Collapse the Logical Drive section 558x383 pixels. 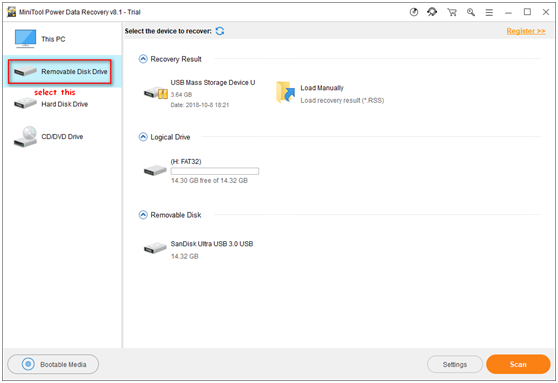143,137
